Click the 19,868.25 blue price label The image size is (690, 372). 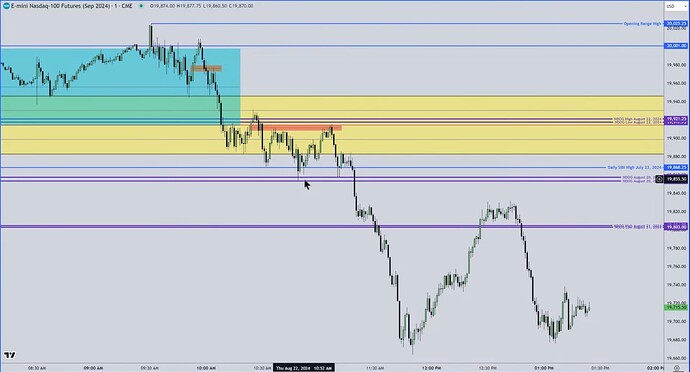pyautogui.click(x=676, y=167)
